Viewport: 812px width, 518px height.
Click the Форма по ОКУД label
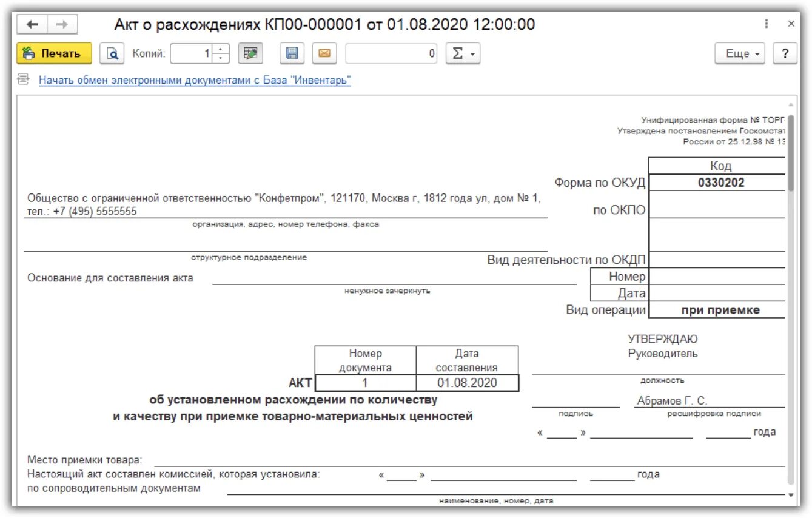[600, 183]
